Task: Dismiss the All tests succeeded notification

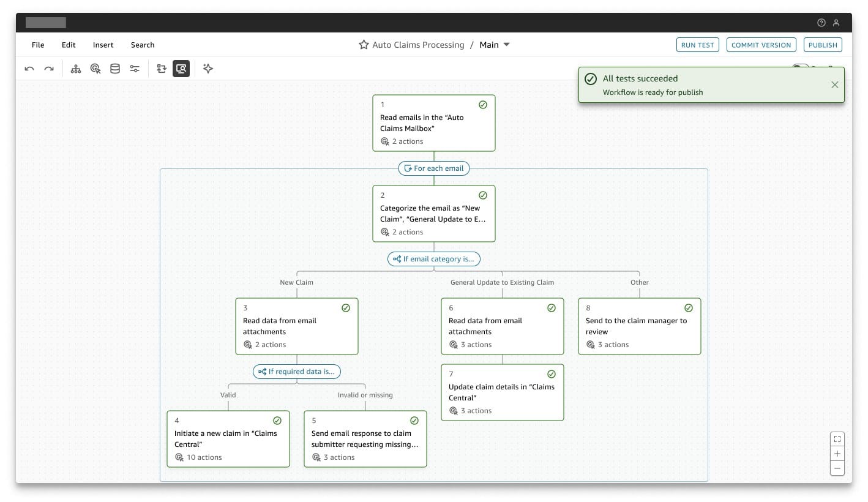Action: (835, 85)
